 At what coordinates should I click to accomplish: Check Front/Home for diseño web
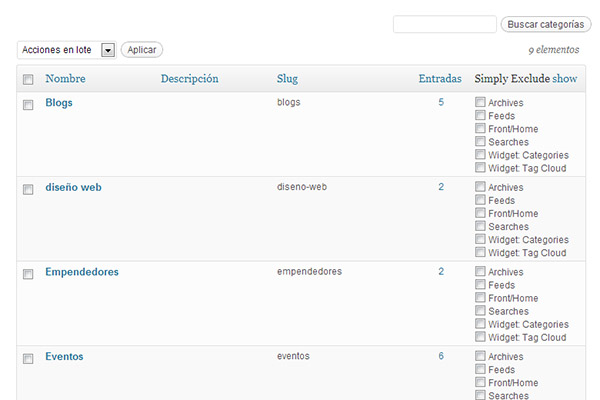tap(480, 212)
